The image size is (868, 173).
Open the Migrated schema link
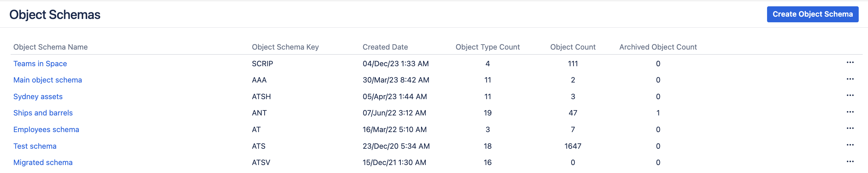click(43, 163)
